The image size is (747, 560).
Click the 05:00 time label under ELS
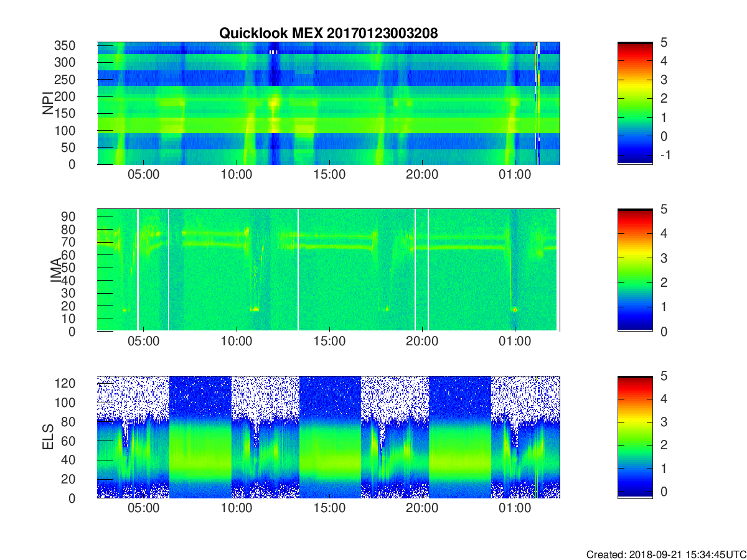click(144, 508)
